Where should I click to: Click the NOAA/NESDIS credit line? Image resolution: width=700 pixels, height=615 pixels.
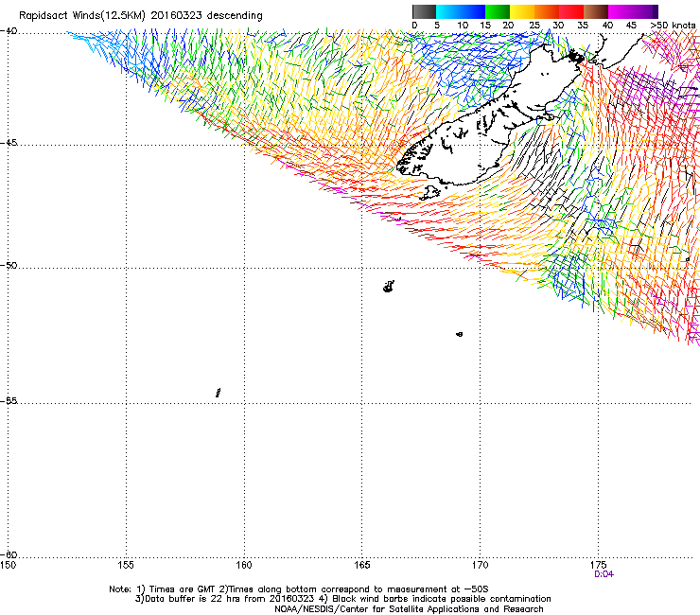coord(409,609)
